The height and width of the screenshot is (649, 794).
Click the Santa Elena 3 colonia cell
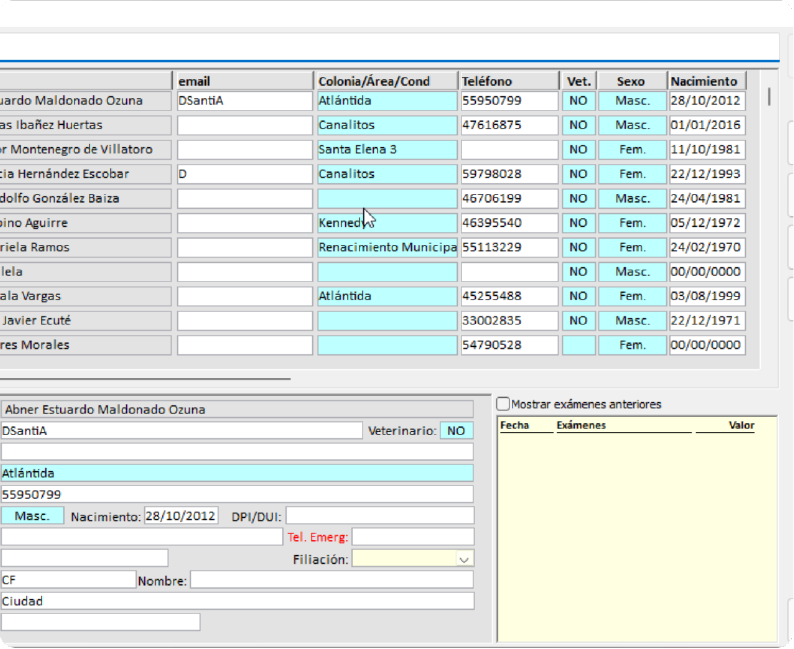pyautogui.click(x=386, y=149)
